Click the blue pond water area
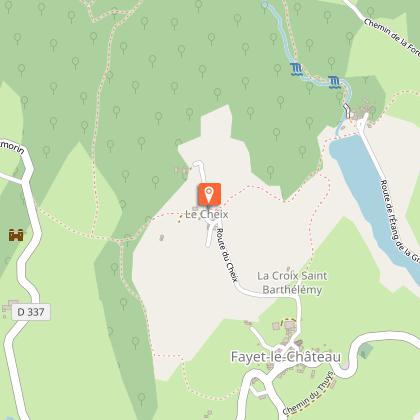Viewport: 420px width, 420px height. [370, 197]
